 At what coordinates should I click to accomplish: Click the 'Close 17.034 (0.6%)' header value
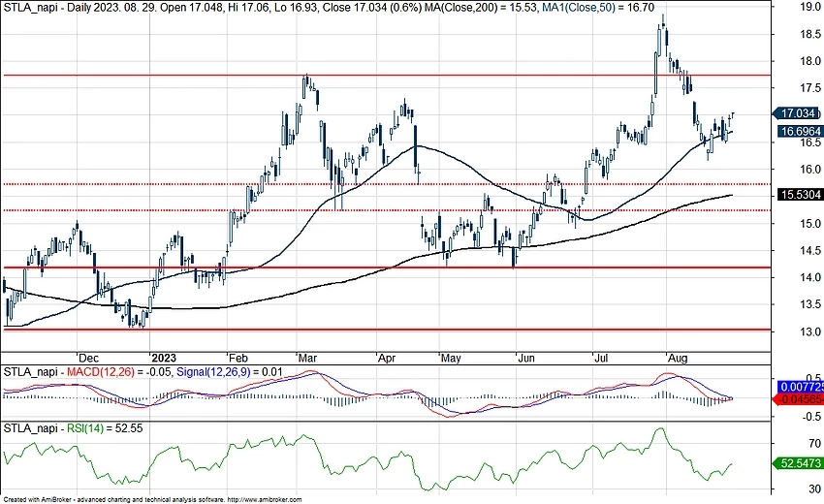tap(371, 7)
